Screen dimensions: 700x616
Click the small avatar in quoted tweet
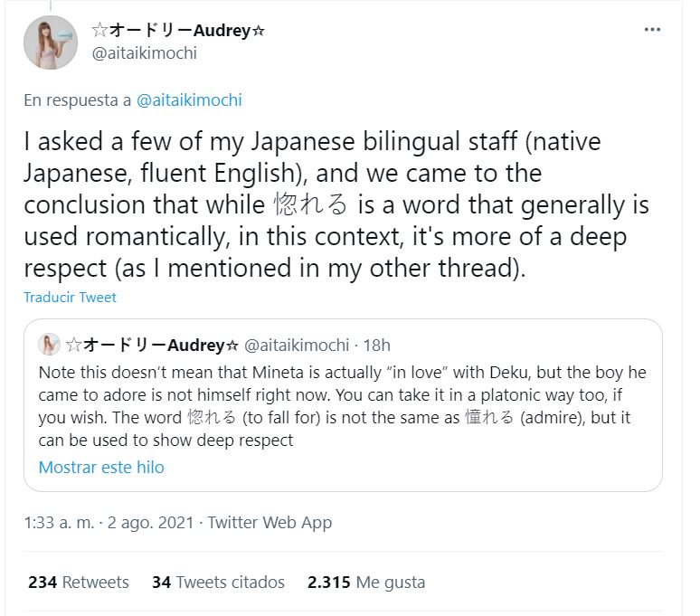point(50,345)
